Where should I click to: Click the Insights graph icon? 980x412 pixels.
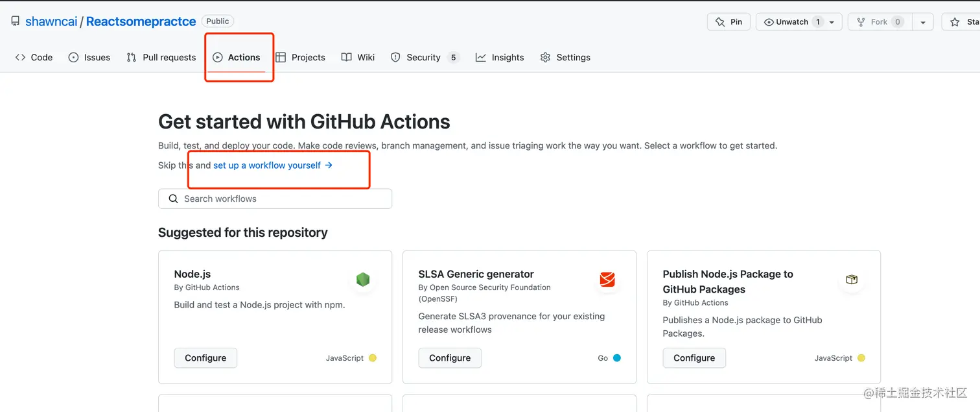[480, 57]
